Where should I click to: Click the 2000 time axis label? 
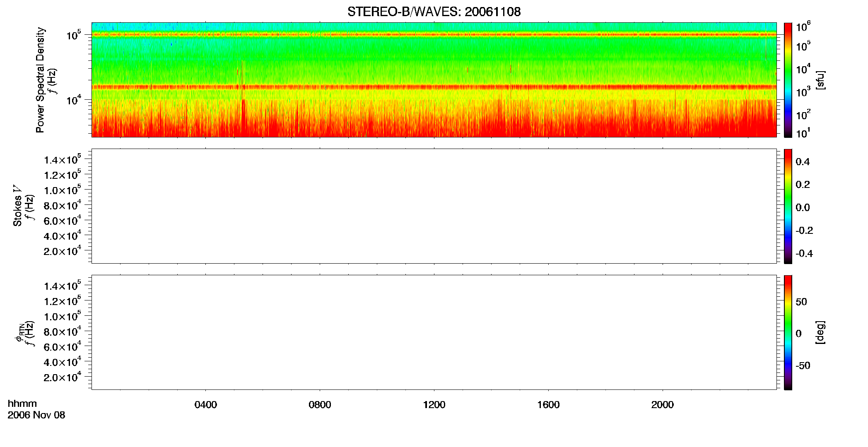point(662,405)
